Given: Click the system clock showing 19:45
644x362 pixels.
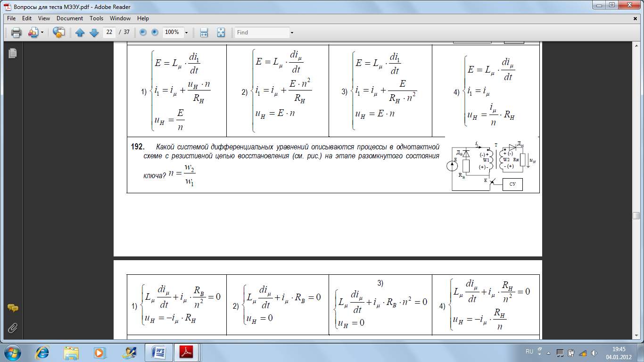Looking at the screenshot, I should (x=619, y=353).
